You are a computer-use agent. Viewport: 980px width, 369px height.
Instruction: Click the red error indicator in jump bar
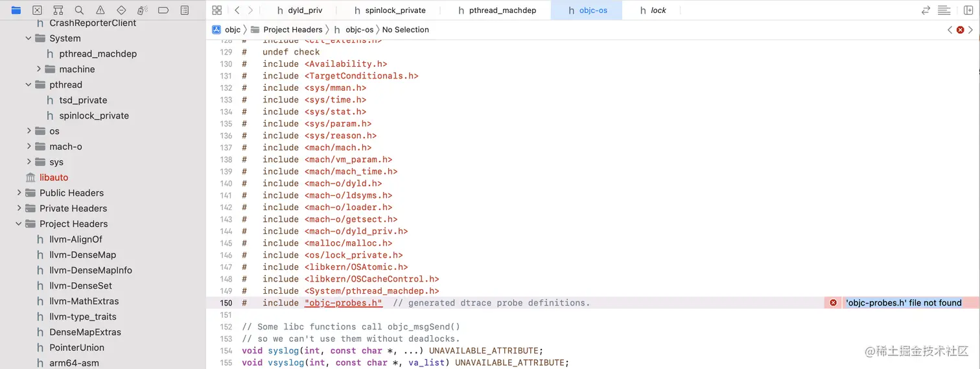tap(961, 30)
